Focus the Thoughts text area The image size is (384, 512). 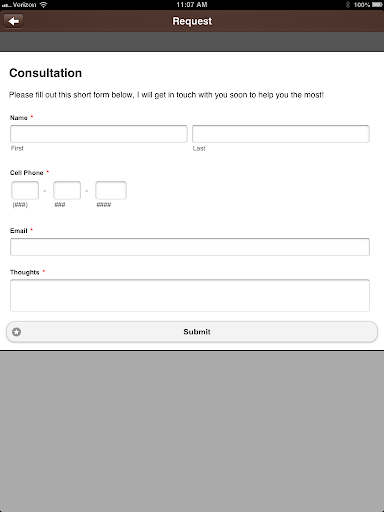190,296
